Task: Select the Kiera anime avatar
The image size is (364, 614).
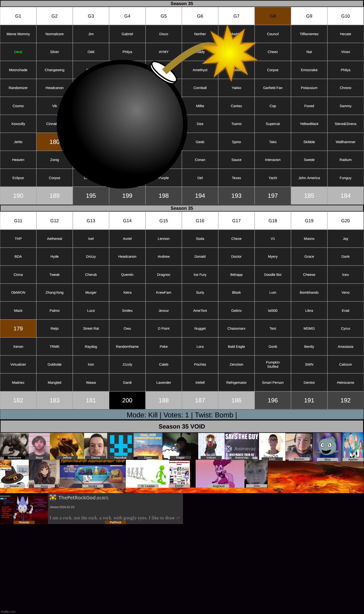Action: (44, 474)
